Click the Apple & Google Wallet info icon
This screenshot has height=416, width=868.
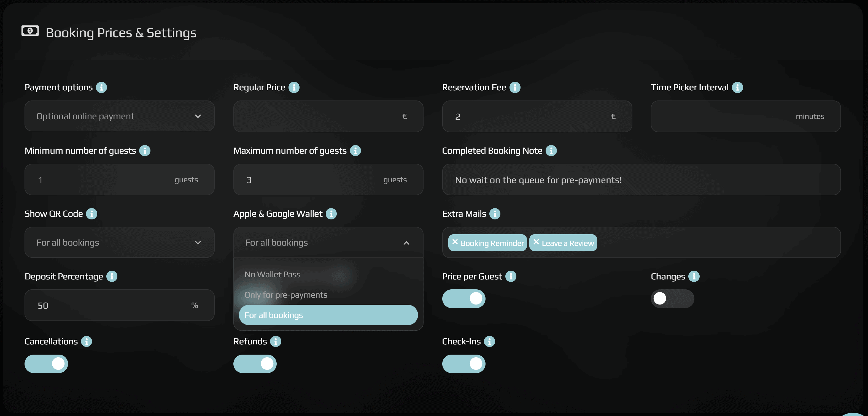coord(331,214)
